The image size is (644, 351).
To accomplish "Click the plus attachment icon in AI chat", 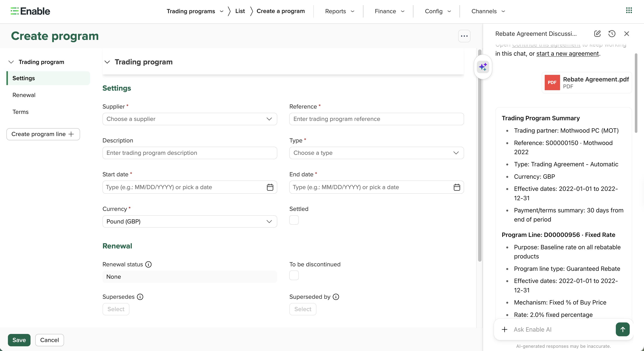I will point(505,329).
